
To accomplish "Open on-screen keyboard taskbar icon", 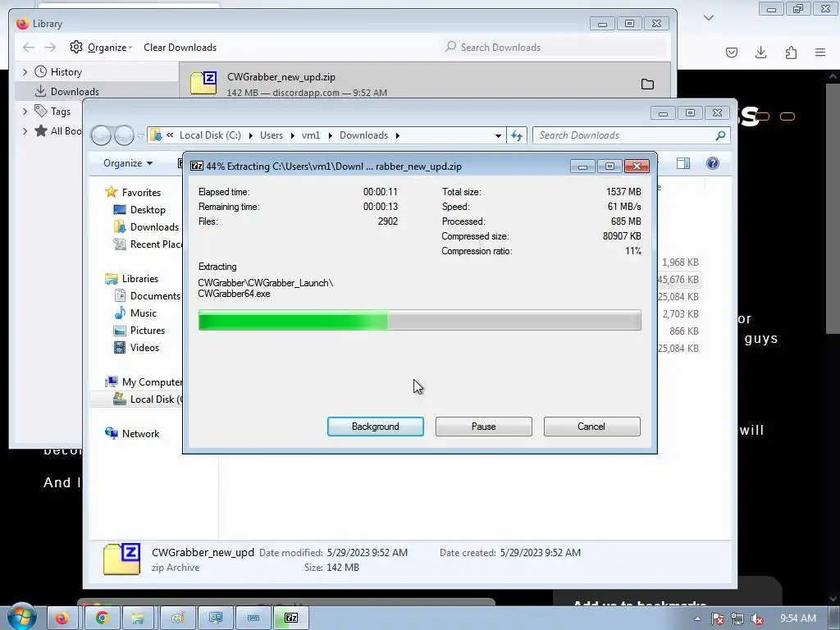I will click(253, 619).
